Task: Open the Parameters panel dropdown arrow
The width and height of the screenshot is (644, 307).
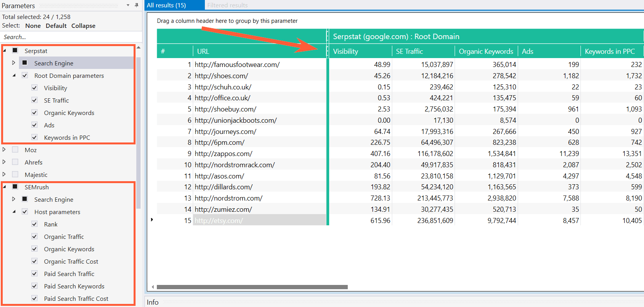Action: 128,5
